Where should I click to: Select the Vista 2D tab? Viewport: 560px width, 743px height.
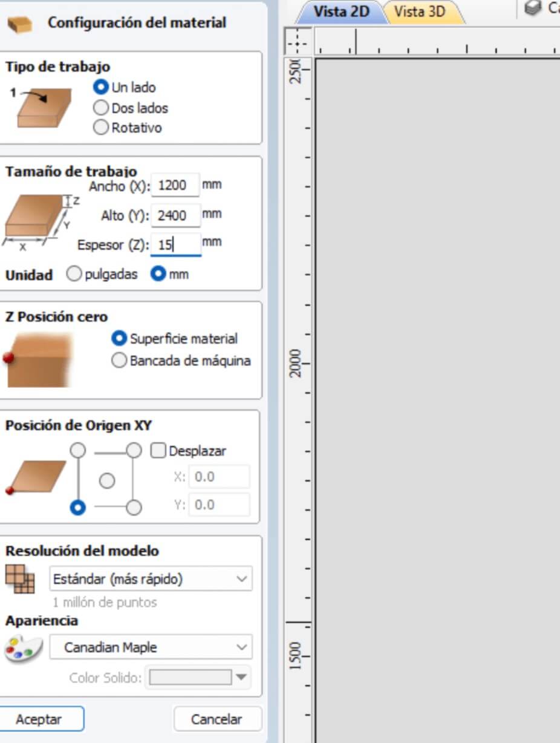click(342, 11)
